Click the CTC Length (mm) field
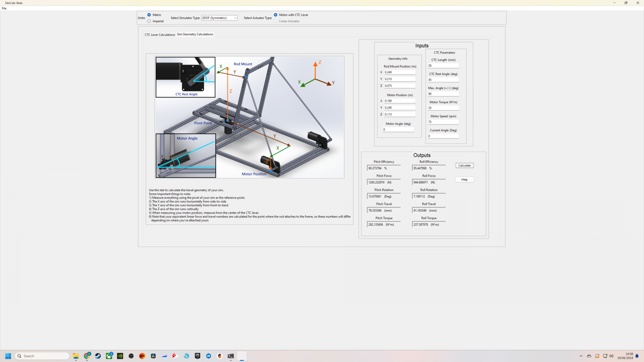 click(443, 66)
